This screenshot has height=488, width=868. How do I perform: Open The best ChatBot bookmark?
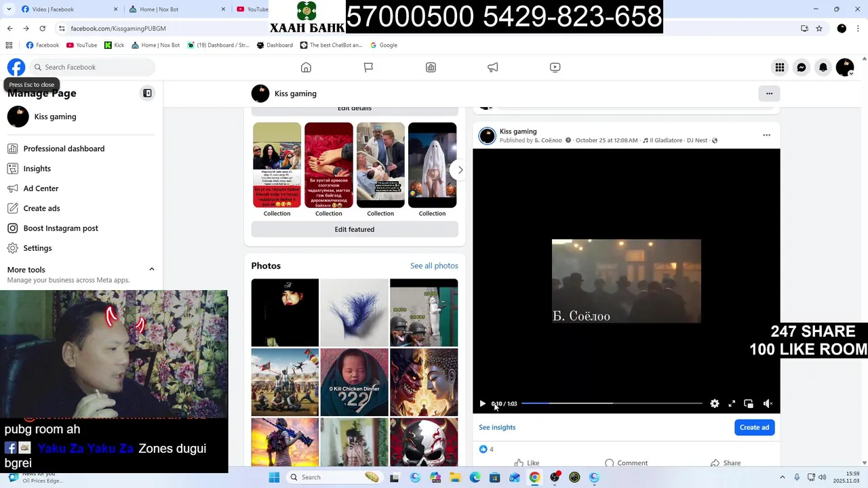pos(332,45)
